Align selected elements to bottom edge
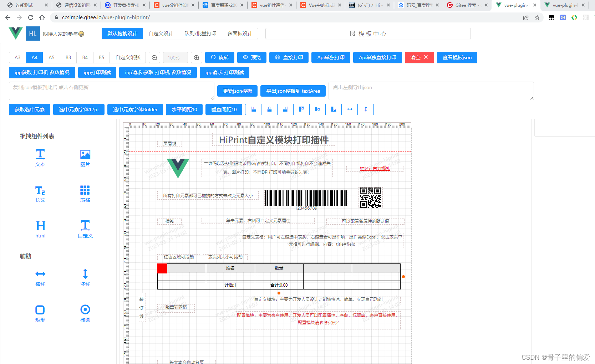 (x=334, y=109)
